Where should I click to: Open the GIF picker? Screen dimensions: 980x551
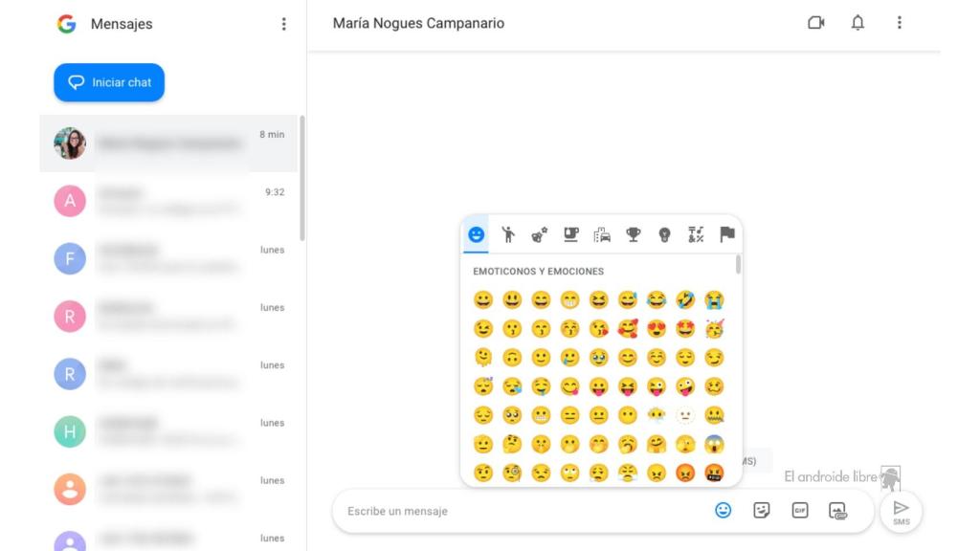point(800,511)
